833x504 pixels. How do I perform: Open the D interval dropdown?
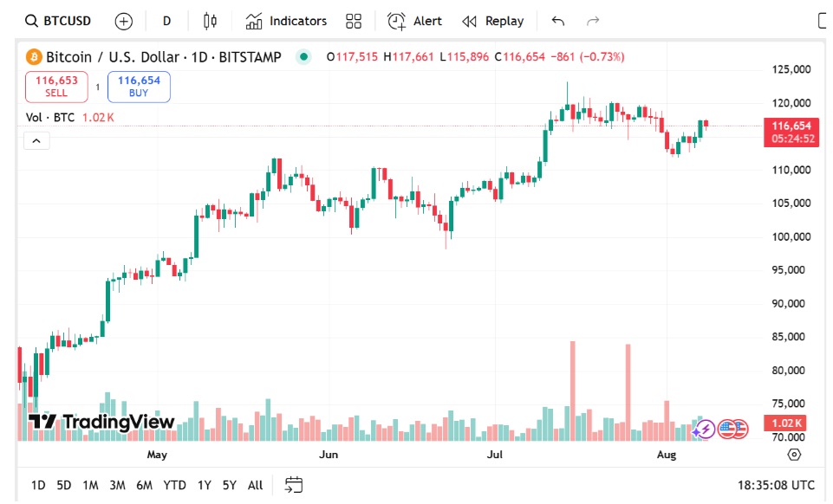tap(166, 20)
